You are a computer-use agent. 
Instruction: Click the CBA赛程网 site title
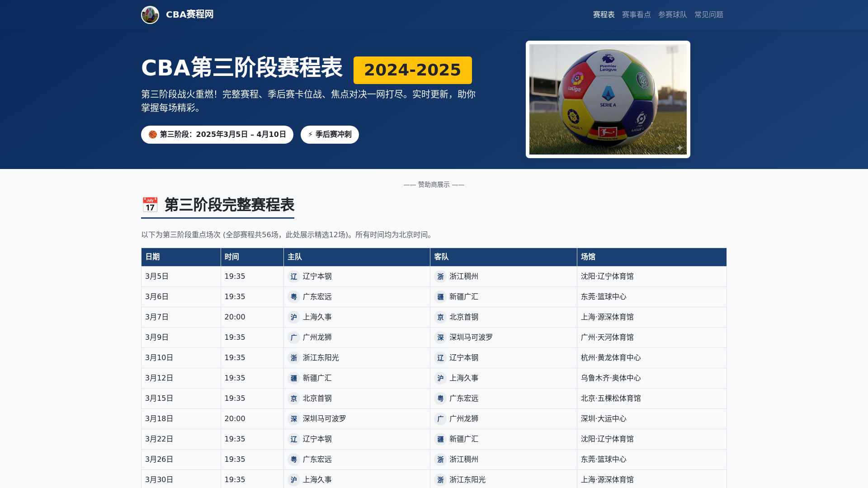(189, 14)
